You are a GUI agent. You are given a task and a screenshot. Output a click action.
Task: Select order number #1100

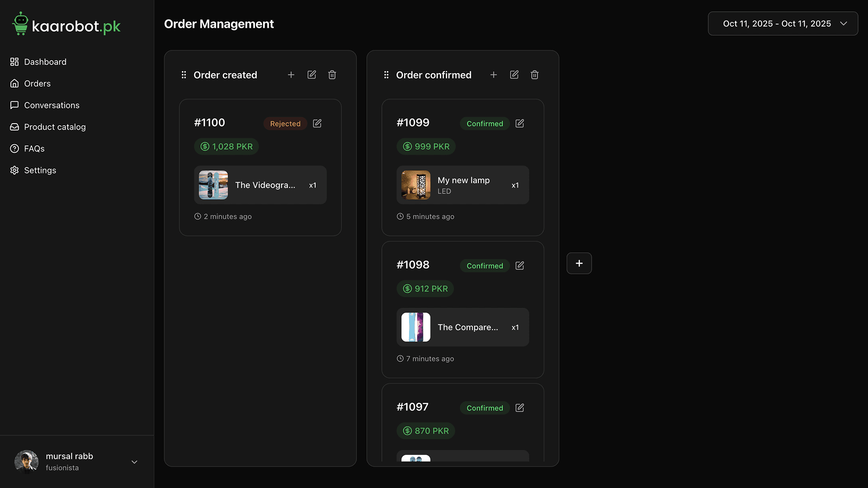tap(209, 123)
